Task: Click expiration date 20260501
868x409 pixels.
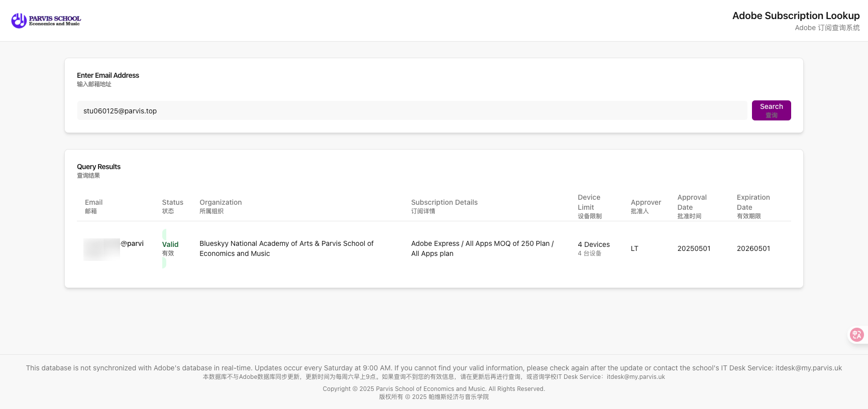Action: point(753,248)
